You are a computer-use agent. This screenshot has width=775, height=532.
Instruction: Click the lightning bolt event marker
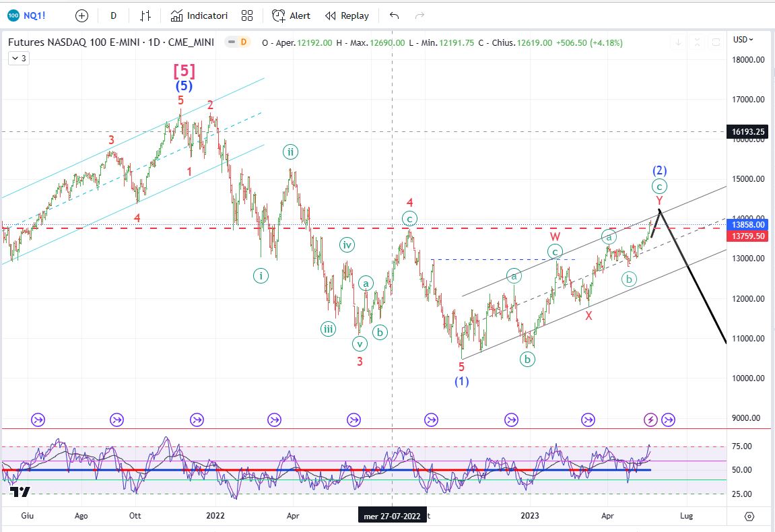[x=650, y=420]
